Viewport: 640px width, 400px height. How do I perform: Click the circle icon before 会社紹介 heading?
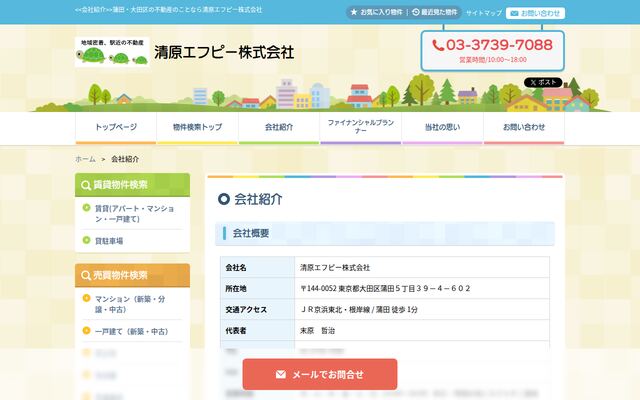tap(224, 199)
